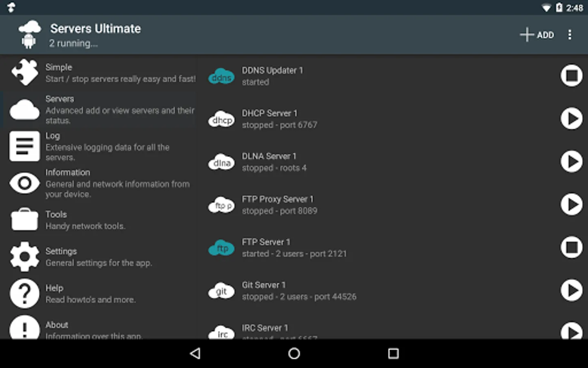Open the Settings menu entry text
The width and height of the screenshot is (588, 368).
click(x=61, y=251)
